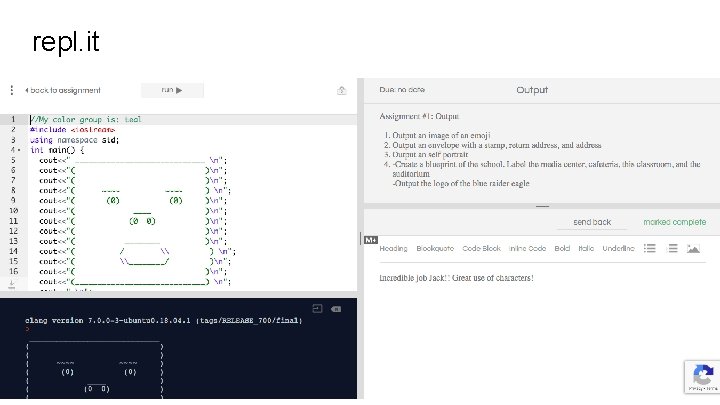The height and width of the screenshot is (405, 720).
Task: Click the clang version console text
Action: [x=163, y=321]
